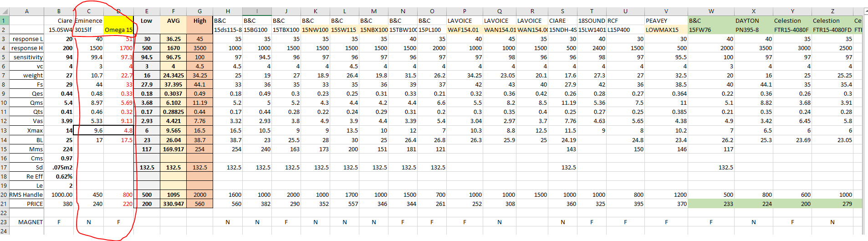Select the 'Qms' row label
Screen dimensions: 868x241
(x=27, y=103)
